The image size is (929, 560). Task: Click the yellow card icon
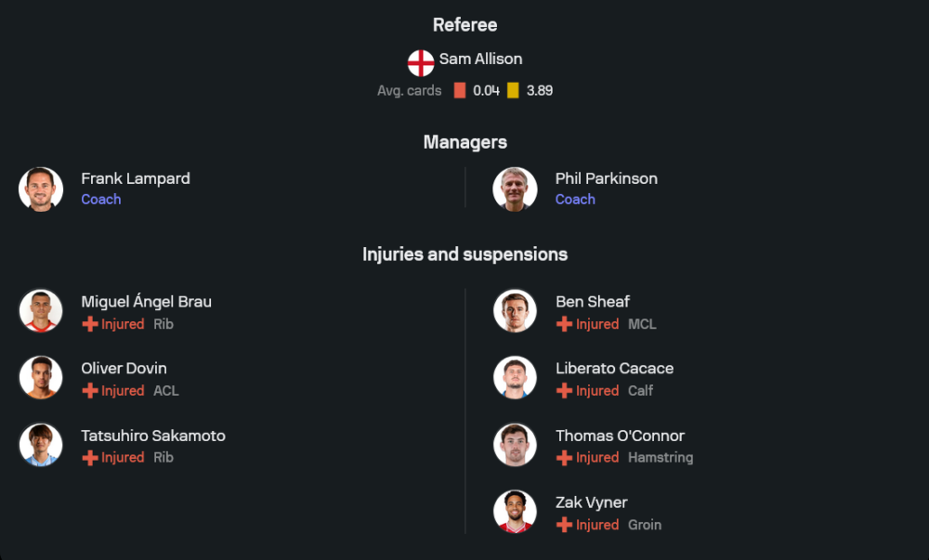coord(513,91)
